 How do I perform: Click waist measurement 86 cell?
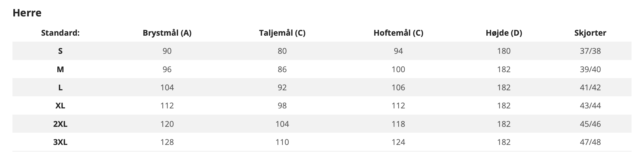click(x=282, y=69)
